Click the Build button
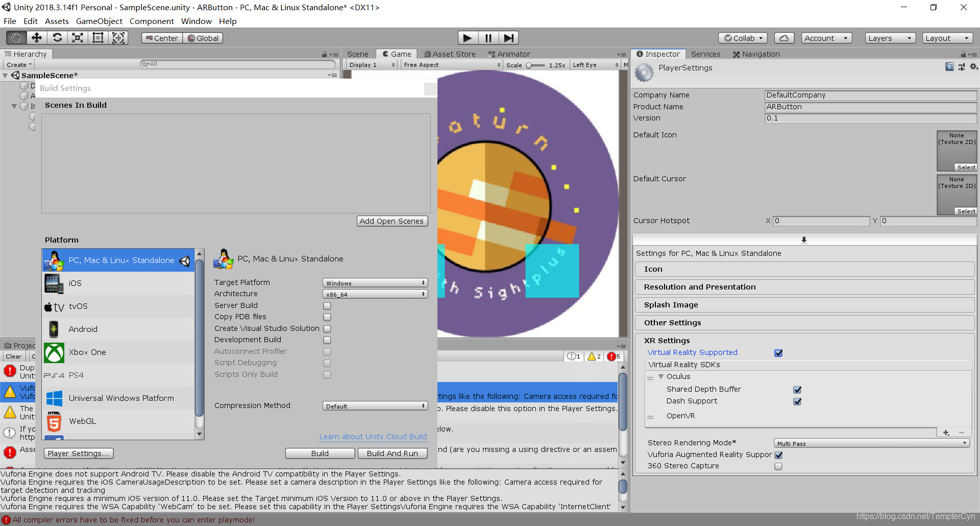980x526 pixels. [x=320, y=453]
